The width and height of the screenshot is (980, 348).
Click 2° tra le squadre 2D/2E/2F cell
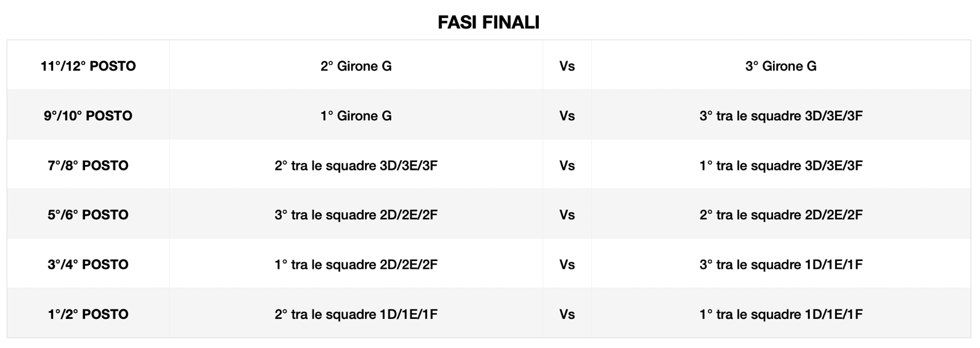click(781, 214)
